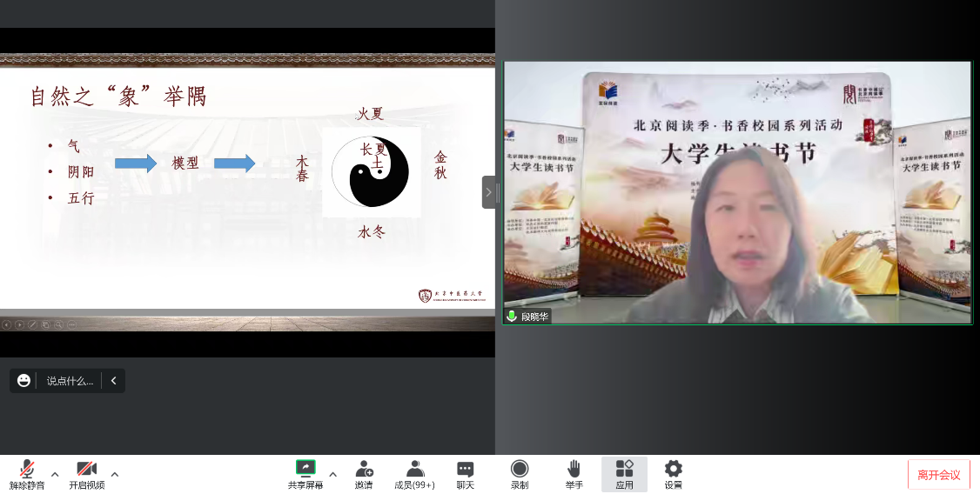Image resolution: width=980 pixels, height=494 pixels.
Task: Turn on the camera (开启视频)
Action: point(86,475)
